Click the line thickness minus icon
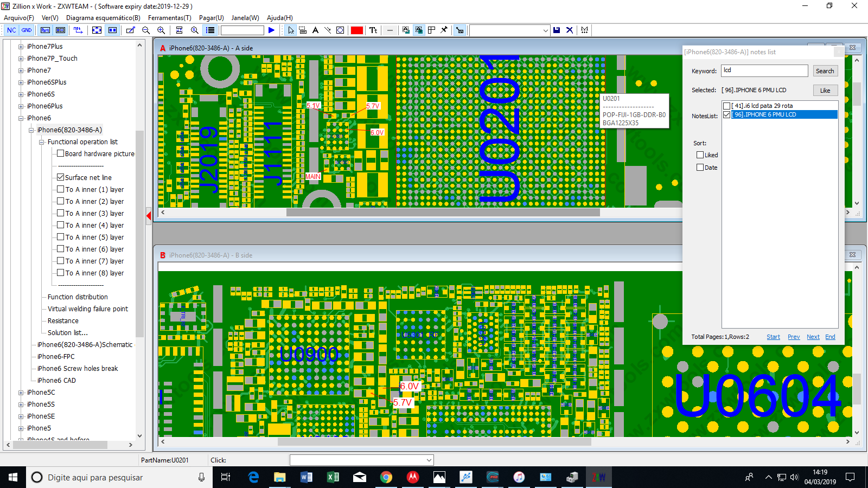Screen dimensions: 868x488 point(390,30)
